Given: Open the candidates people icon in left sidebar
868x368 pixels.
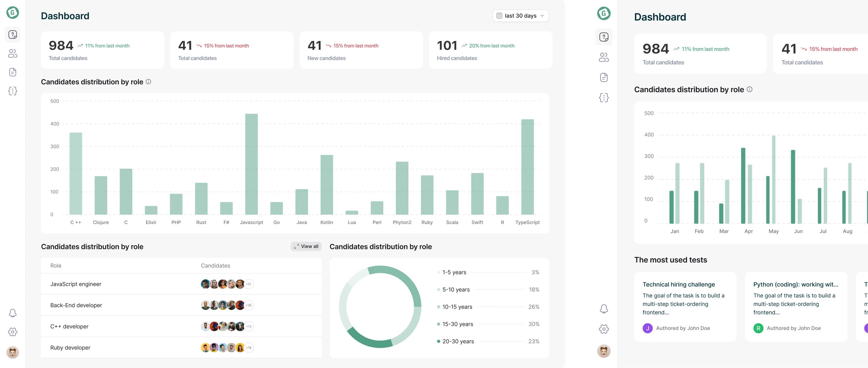Looking at the screenshot, I should (x=13, y=53).
